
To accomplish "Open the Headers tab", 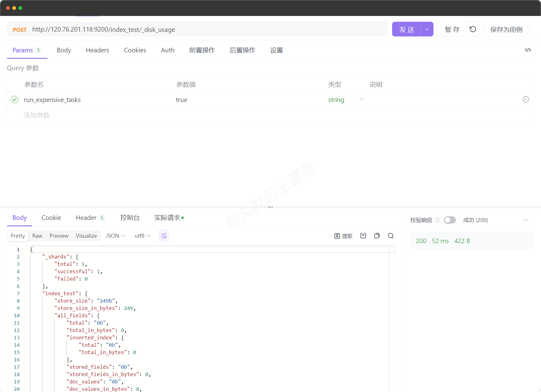I will (97, 50).
